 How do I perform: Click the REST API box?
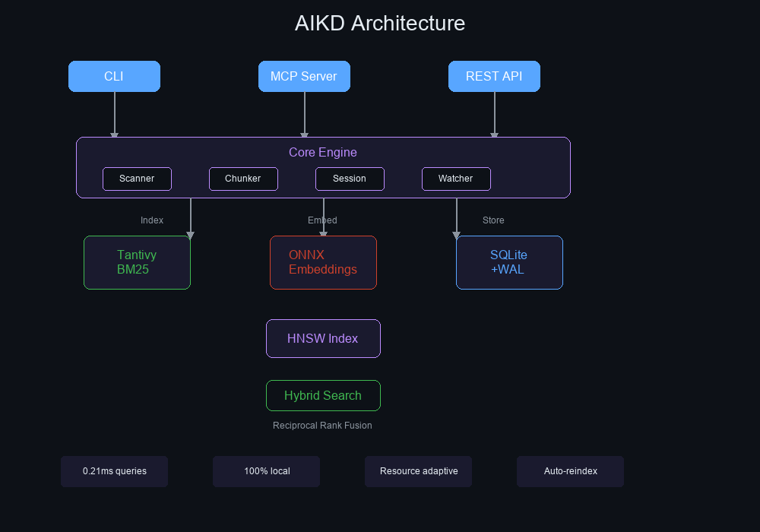495,76
